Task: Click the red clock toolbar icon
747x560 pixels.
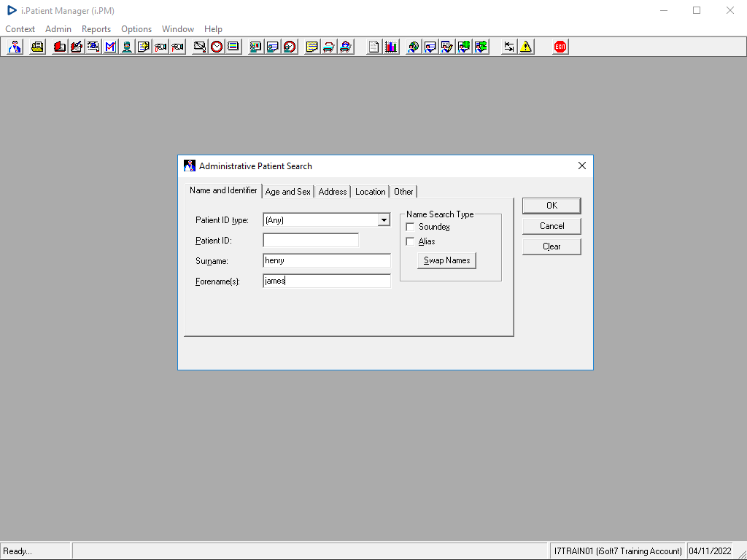Action: [217, 47]
